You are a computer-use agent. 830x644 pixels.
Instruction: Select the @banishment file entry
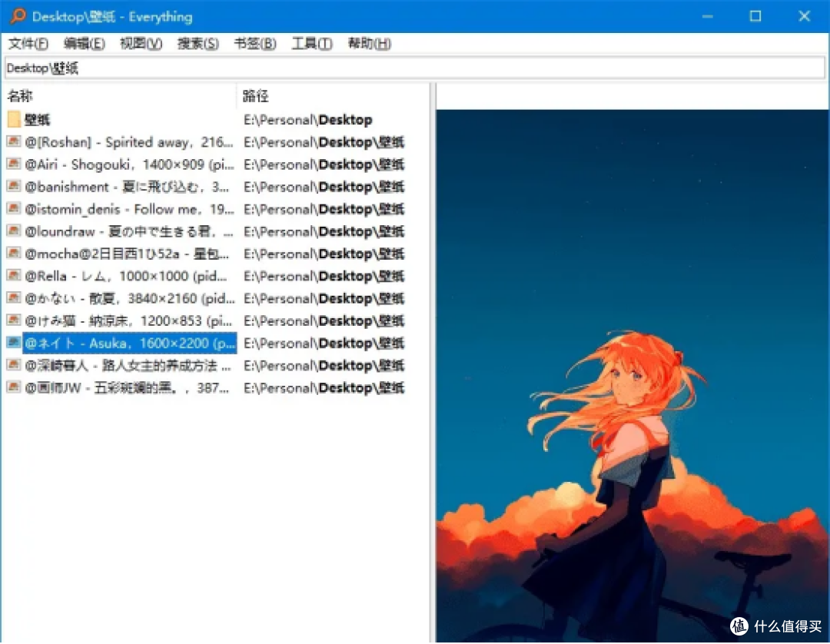point(92,186)
